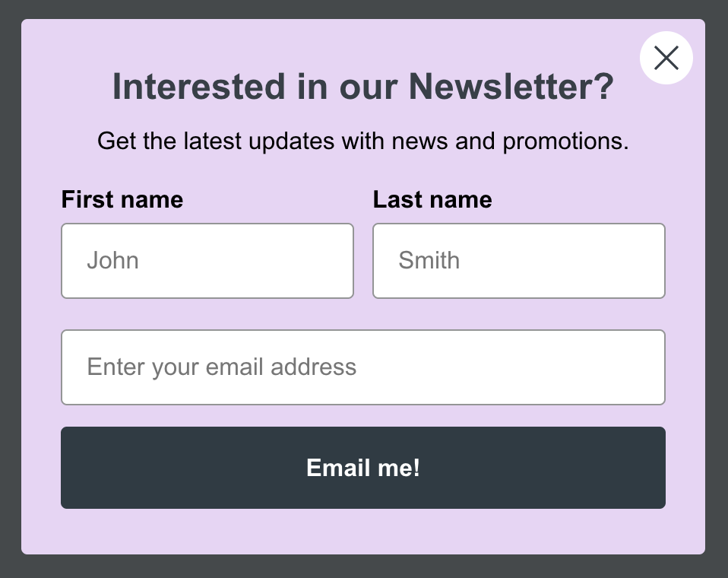Click the Last name label
Screen dimensions: 728x578
click(x=432, y=199)
